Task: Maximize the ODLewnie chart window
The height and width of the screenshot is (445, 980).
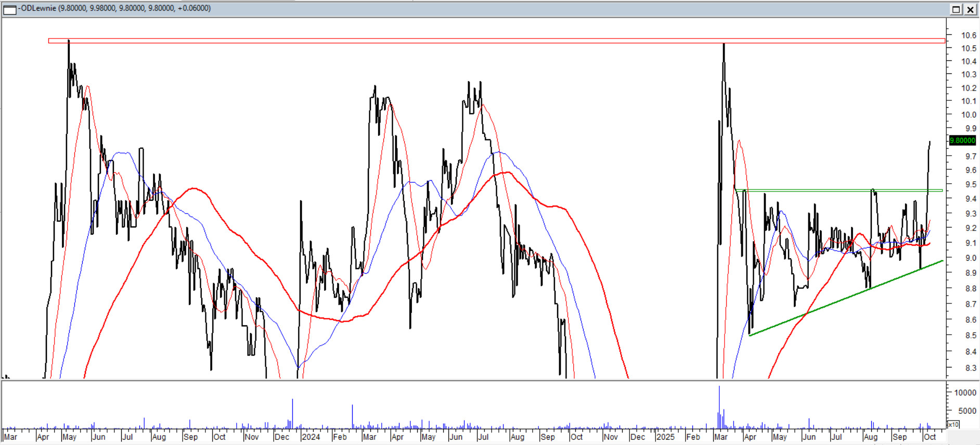Action: tap(956, 9)
